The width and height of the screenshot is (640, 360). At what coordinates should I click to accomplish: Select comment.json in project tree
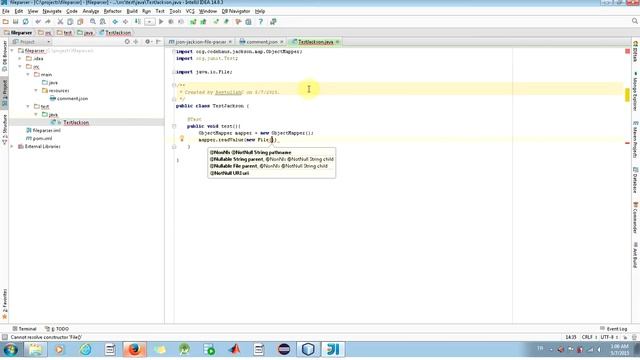[x=69, y=98]
